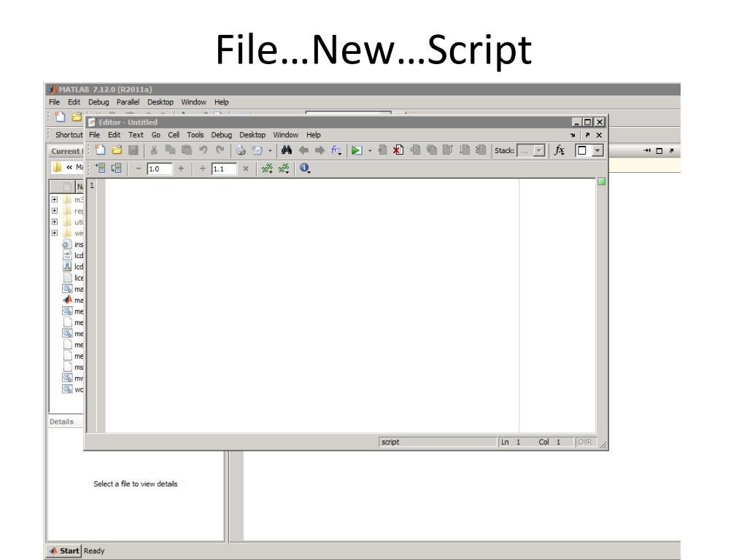
Task: Click the multiply value button
Action: tap(246, 168)
